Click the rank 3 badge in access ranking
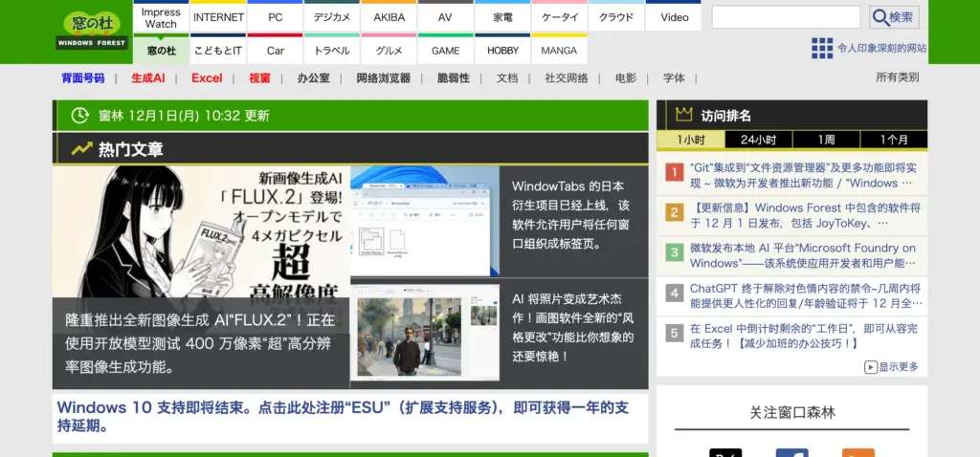980x457 pixels. point(675,252)
